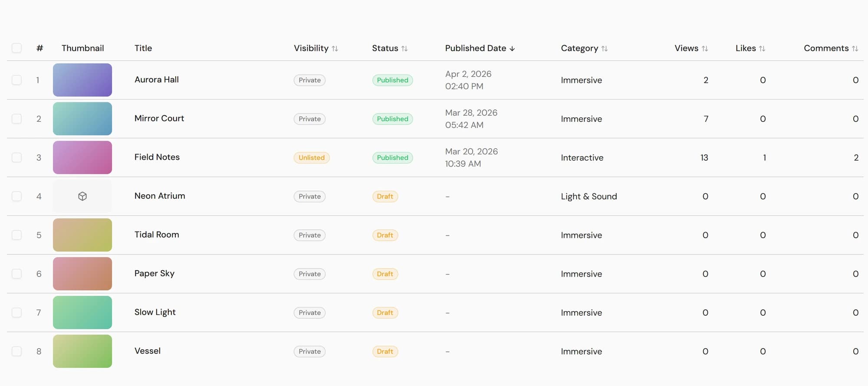Select the Slow Light row checkbox
The height and width of the screenshot is (386, 868).
pos(16,313)
